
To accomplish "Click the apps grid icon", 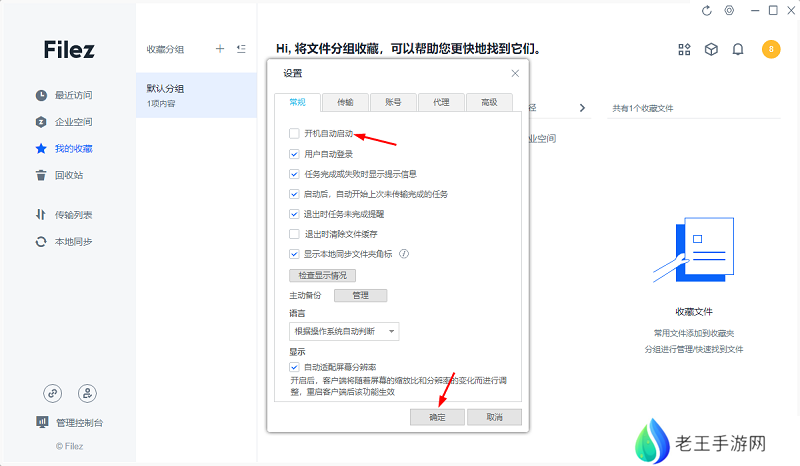I will (684, 50).
